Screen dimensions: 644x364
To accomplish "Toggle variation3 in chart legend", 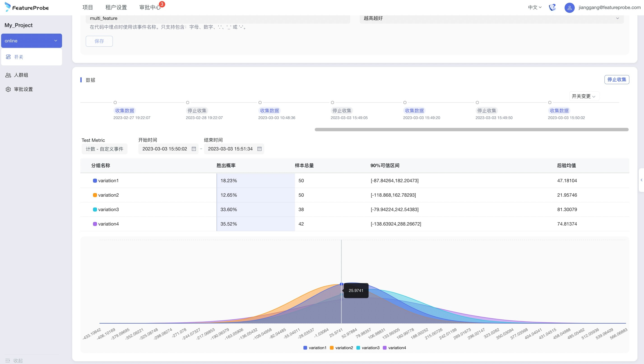I will (368, 348).
